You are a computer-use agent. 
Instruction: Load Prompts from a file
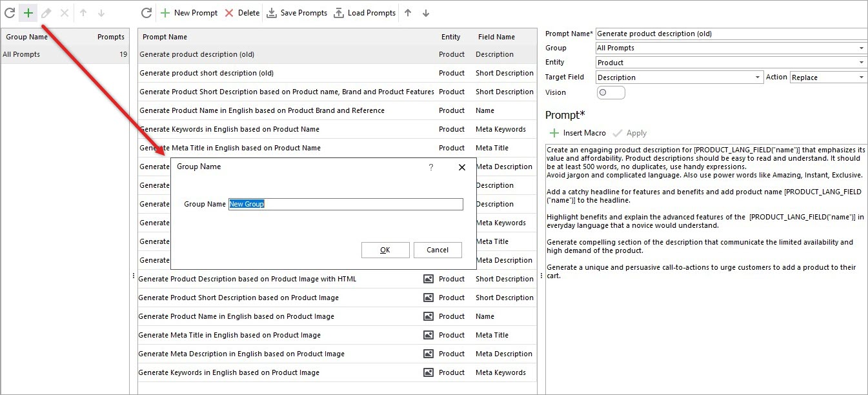(x=365, y=12)
